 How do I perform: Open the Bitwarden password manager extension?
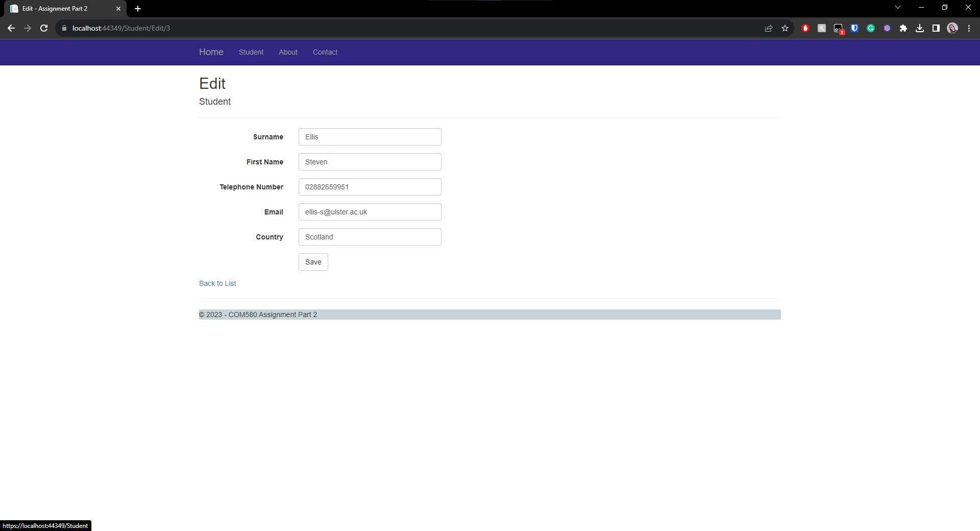(x=854, y=28)
